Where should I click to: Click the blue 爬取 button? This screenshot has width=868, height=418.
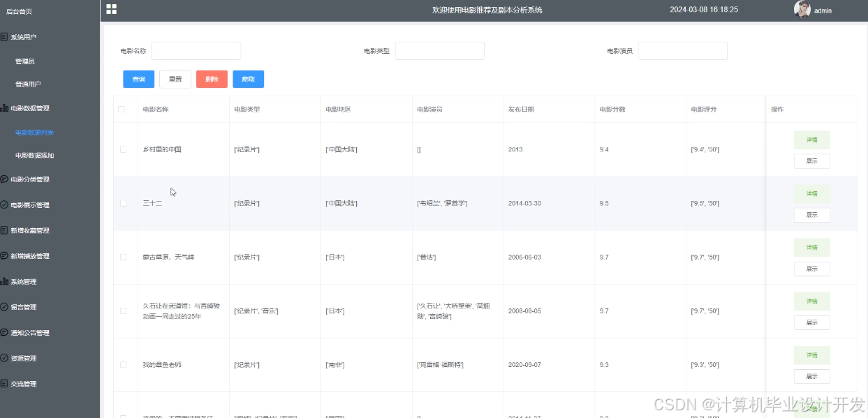pyautogui.click(x=248, y=79)
